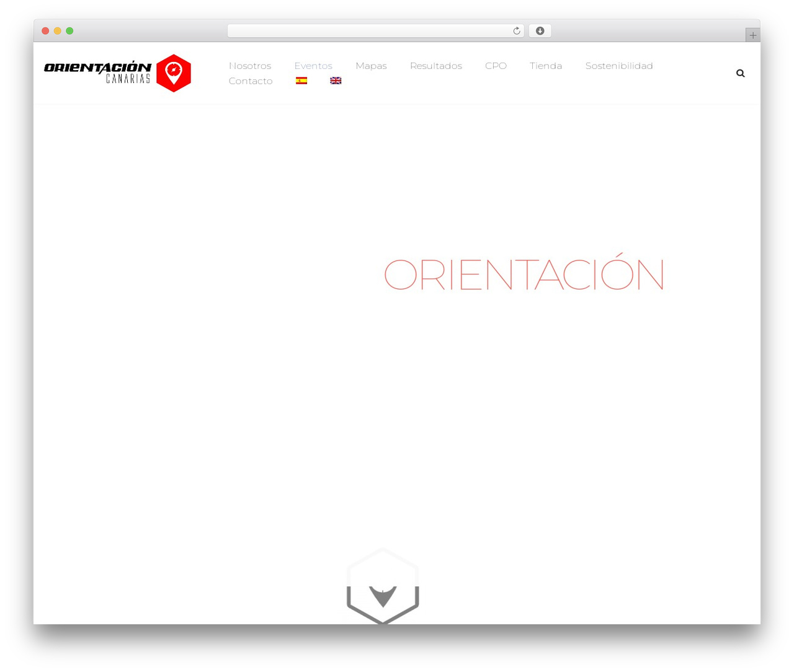Switch language with the UK flag

(x=336, y=81)
